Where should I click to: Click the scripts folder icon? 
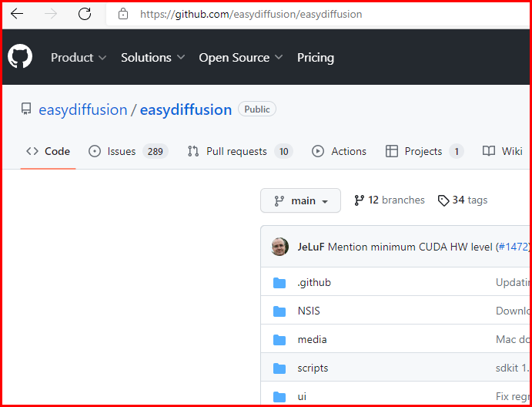279,368
